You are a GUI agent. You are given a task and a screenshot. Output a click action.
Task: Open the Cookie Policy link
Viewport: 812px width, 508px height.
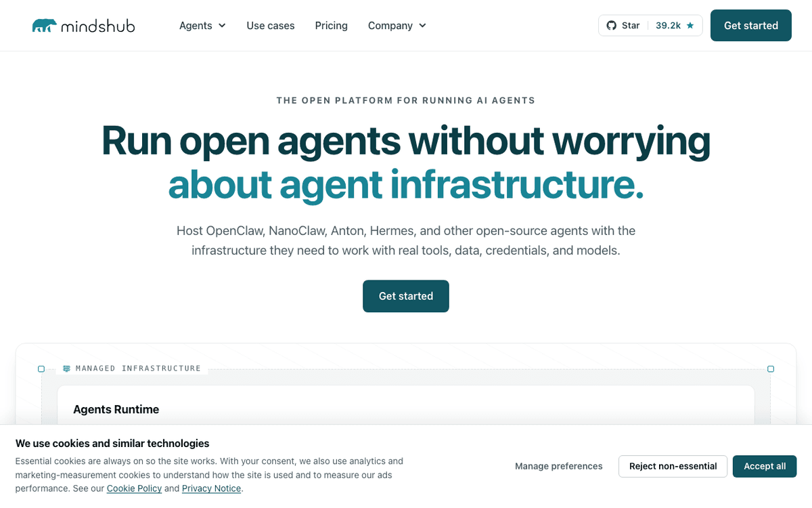pos(134,488)
